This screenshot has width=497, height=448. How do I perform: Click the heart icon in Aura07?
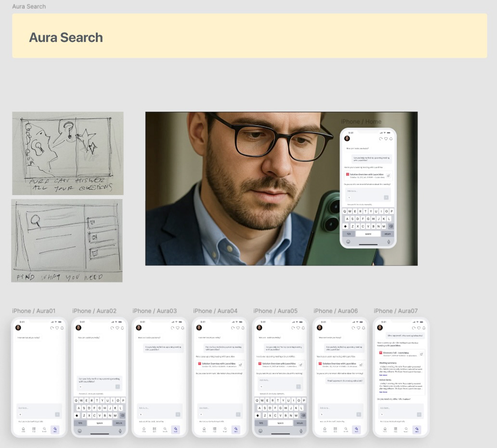419,328
